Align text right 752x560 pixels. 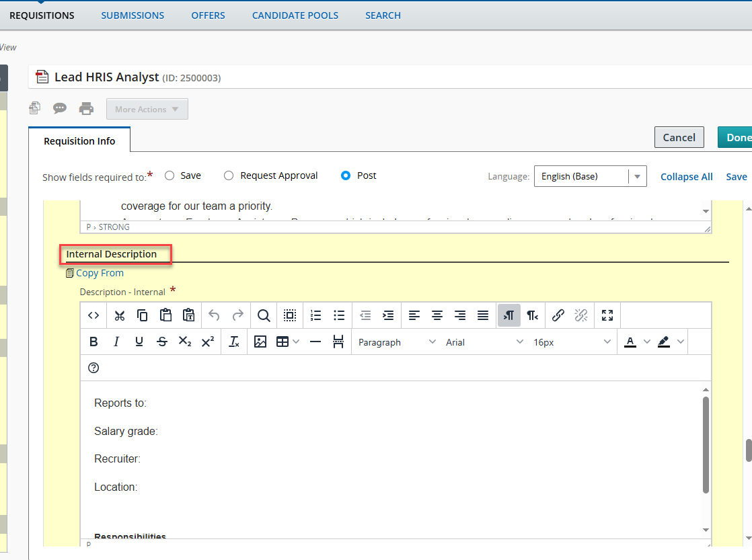[x=460, y=315]
